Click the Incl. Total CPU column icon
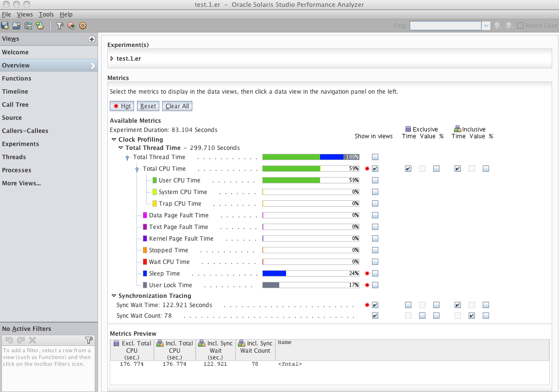This screenshot has height=392, width=559. (160, 343)
